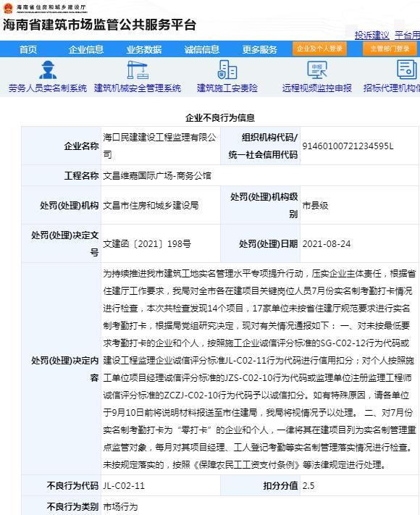420x515 pixels.
Task: Click the deduction score value 2.5
Action: tap(308, 486)
